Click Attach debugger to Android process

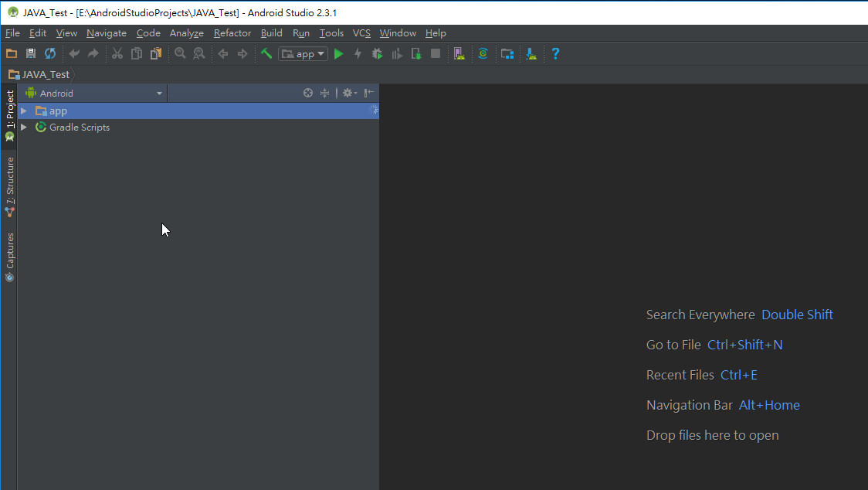tap(416, 54)
